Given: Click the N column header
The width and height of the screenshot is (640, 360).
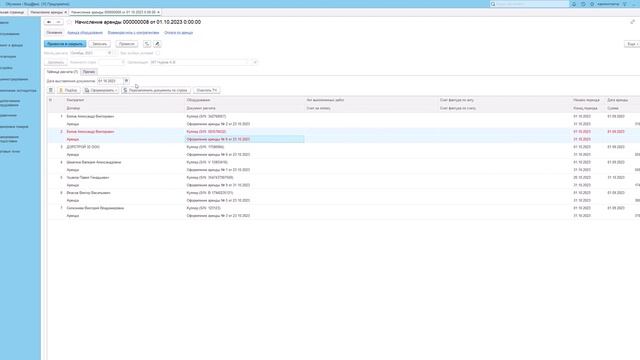Looking at the screenshot, I should coord(50,100).
